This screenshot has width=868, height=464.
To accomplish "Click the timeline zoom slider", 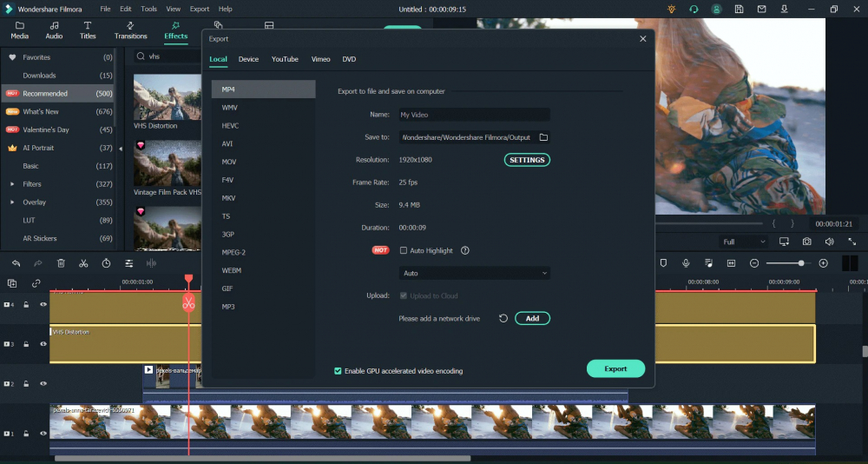I will coord(789,263).
